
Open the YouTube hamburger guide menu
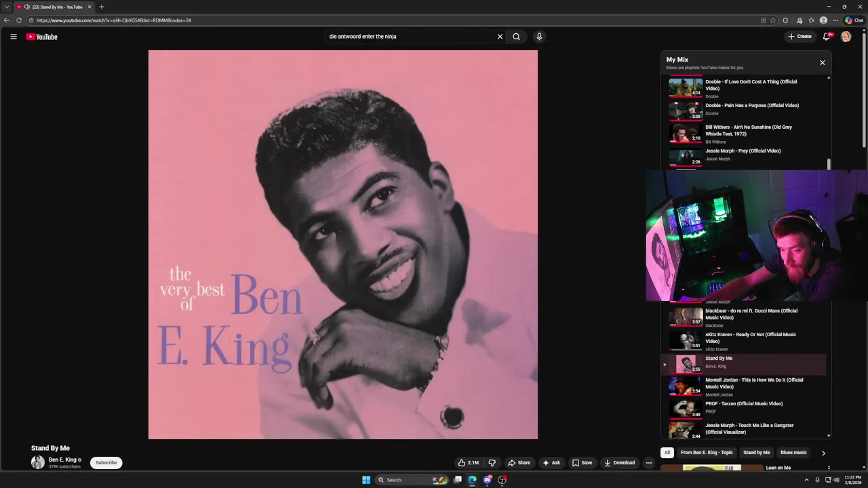[x=13, y=37]
